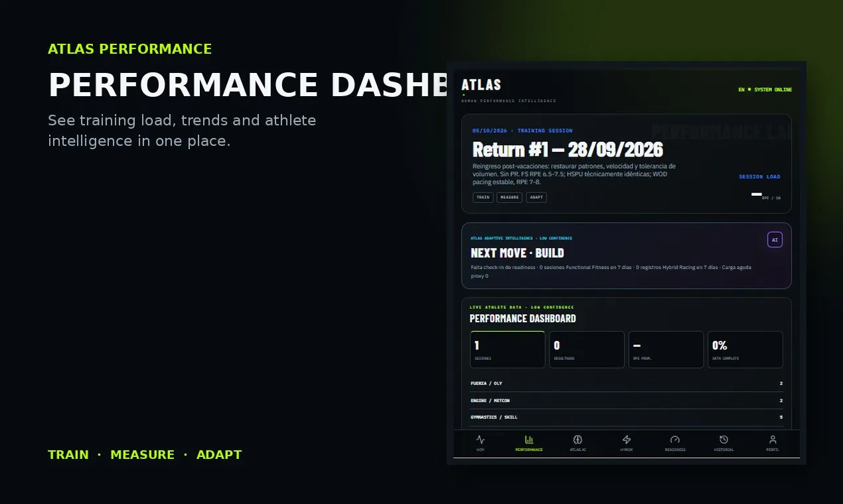Viewport: 843px width, 504px height.
Task: Select the MEASURE tag chip in session card
Action: coord(510,197)
